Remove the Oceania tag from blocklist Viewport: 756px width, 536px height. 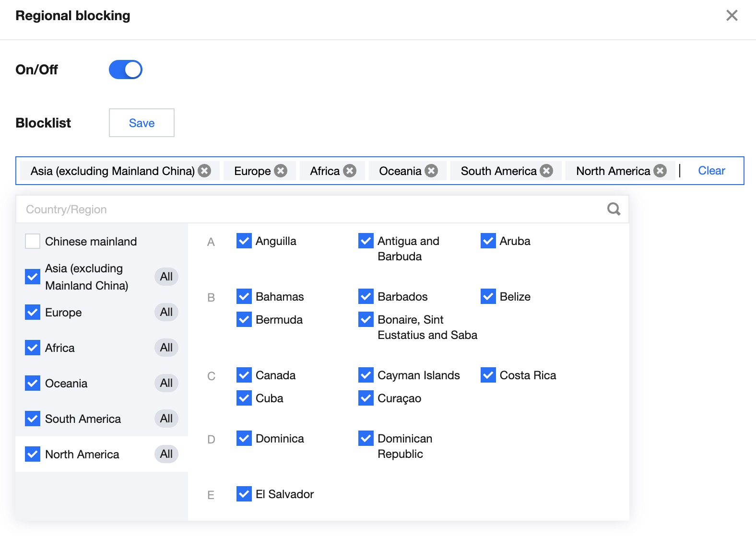click(431, 171)
